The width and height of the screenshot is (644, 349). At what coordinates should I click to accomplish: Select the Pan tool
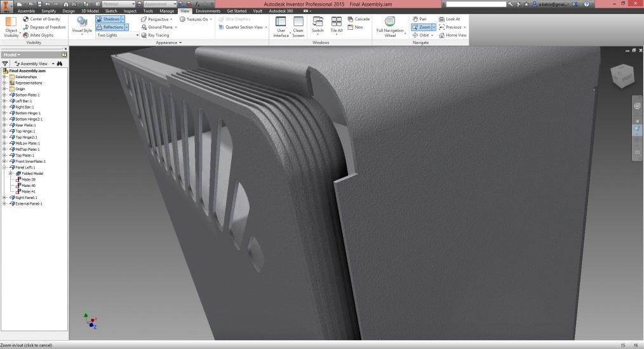point(419,19)
